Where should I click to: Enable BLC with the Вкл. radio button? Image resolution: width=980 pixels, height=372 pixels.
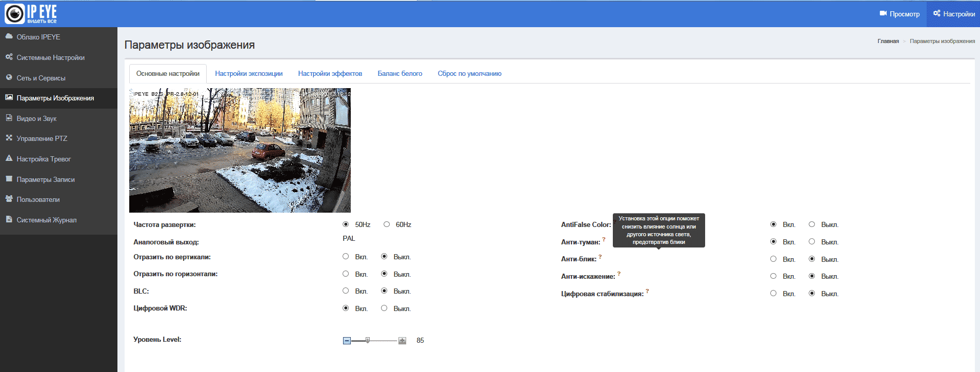[346, 291]
